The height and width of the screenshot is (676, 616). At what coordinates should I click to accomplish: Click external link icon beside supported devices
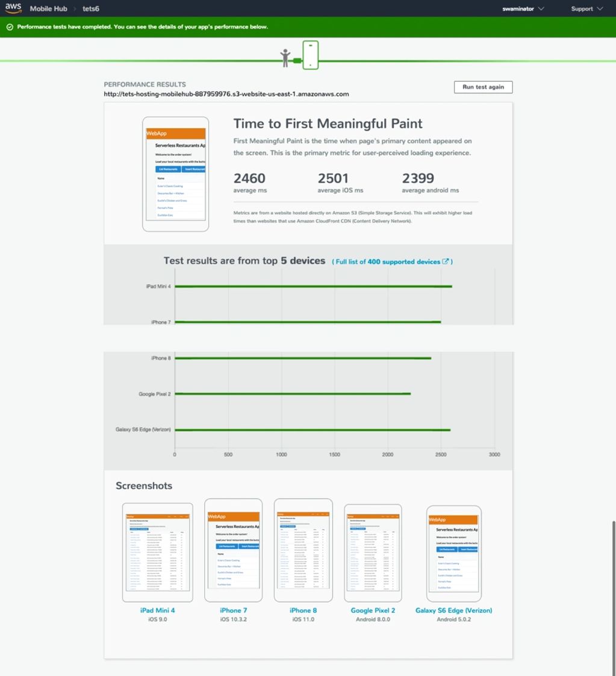tap(446, 262)
